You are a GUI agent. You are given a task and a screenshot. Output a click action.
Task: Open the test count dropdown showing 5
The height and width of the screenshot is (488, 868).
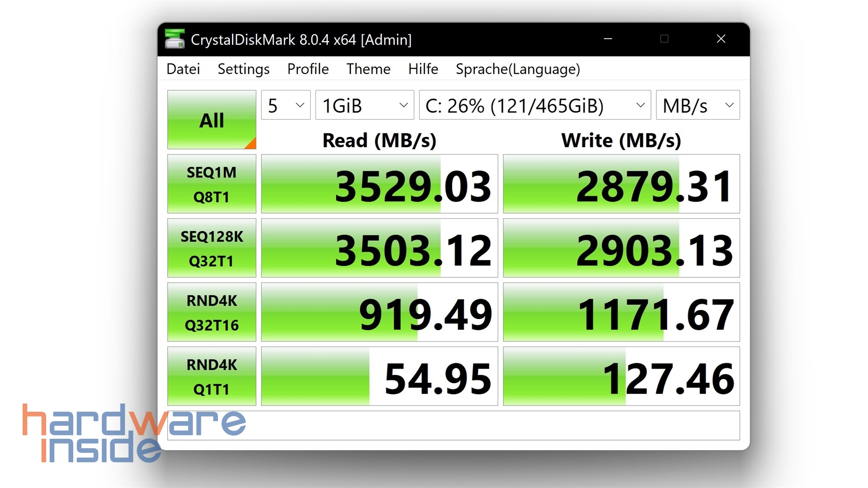(285, 105)
